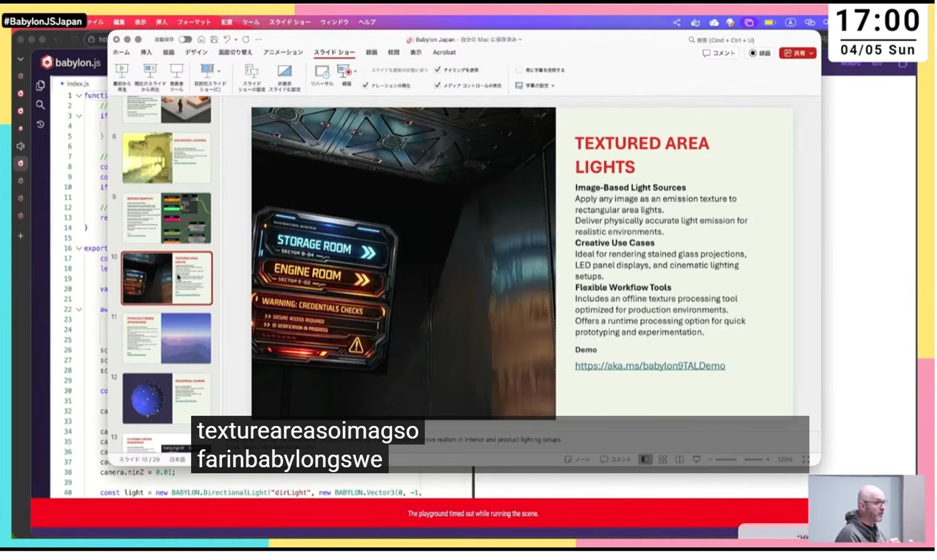Open the Design ribbon tab

[x=196, y=53]
